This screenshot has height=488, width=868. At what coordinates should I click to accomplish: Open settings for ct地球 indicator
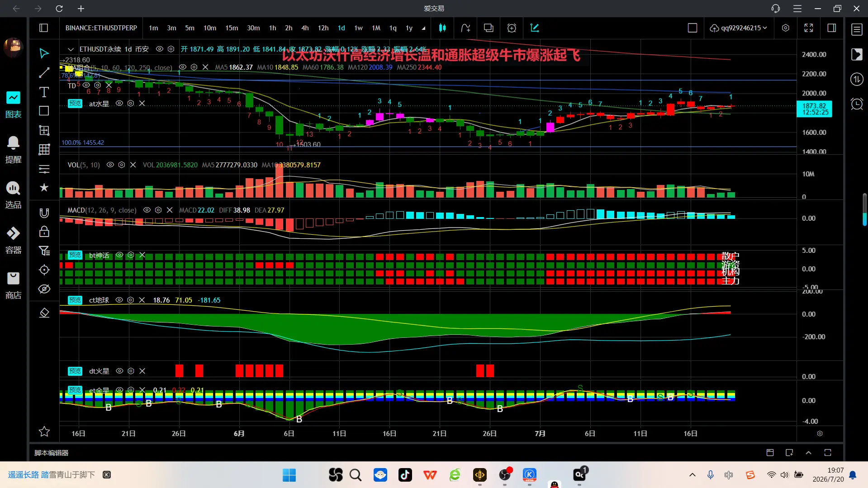pos(131,300)
